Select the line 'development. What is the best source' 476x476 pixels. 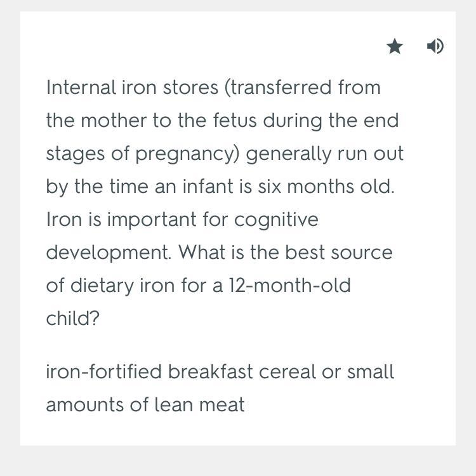pos(220,253)
